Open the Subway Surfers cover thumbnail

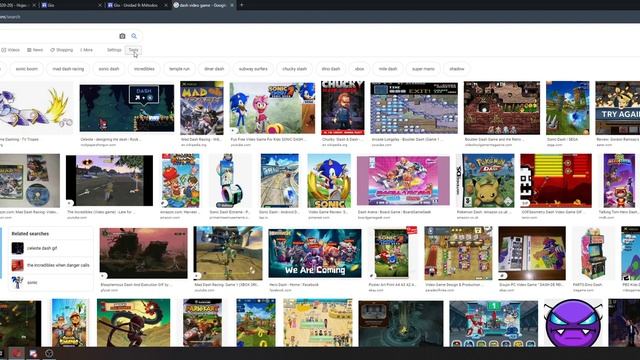pos(70,323)
